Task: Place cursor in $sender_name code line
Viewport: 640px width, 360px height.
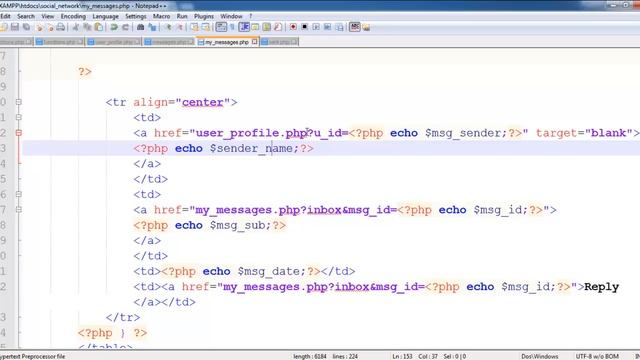Action: pos(224,149)
